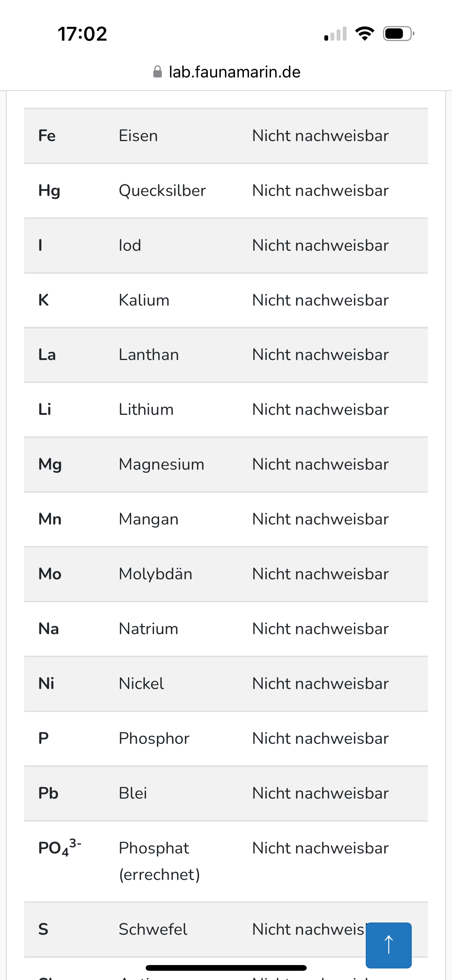Tap the padlock icon in address bar
This screenshot has width=452, height=980.
[x=157, y=72]
